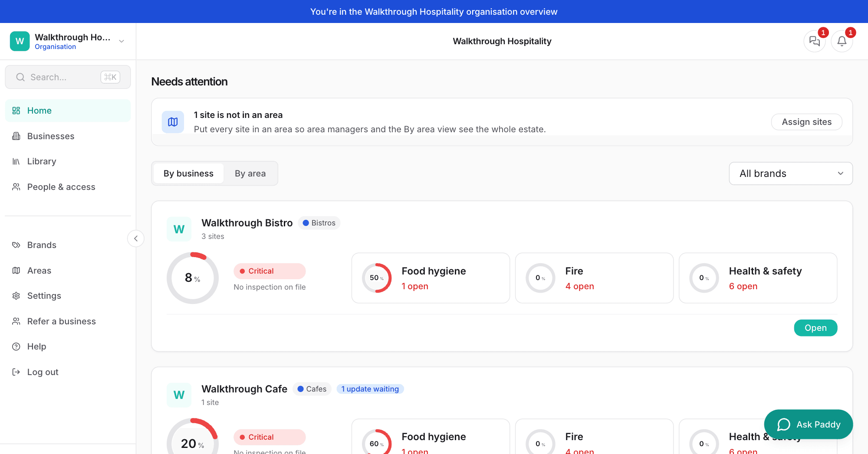Click the Refer a business icon
This screenshot has width=868, height=454.
point(16,321)
